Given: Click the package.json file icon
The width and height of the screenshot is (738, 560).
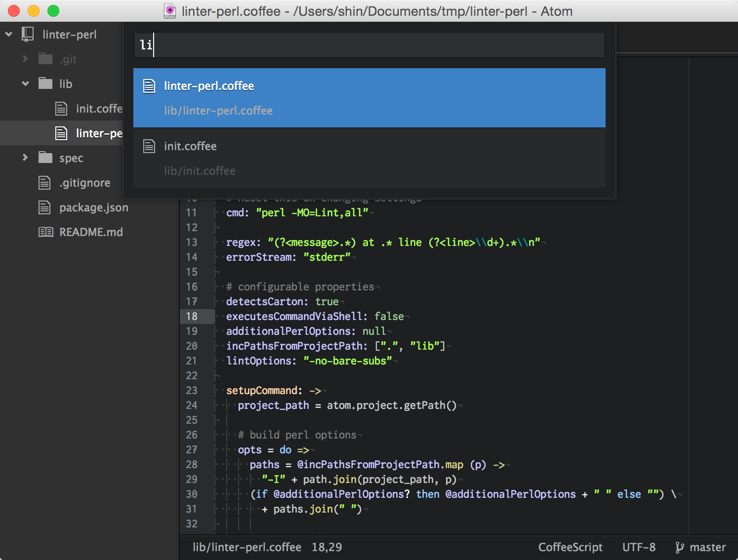Looking at the screenshot, I should pos(44,207).
